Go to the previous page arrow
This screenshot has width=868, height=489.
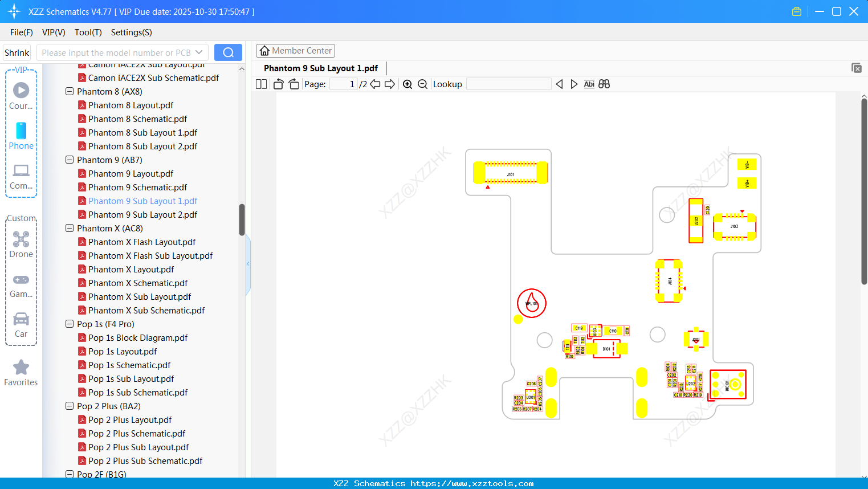point(375,84)
